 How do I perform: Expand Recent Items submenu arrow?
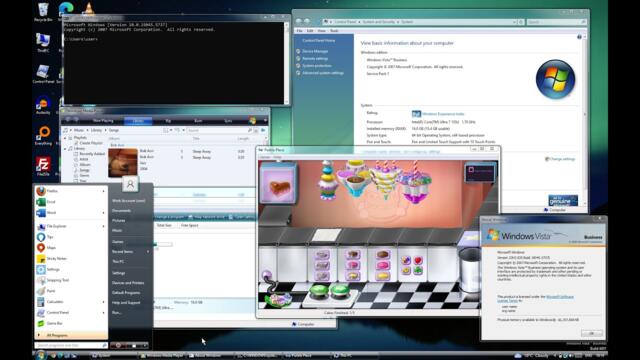click(x=148, y=252)
